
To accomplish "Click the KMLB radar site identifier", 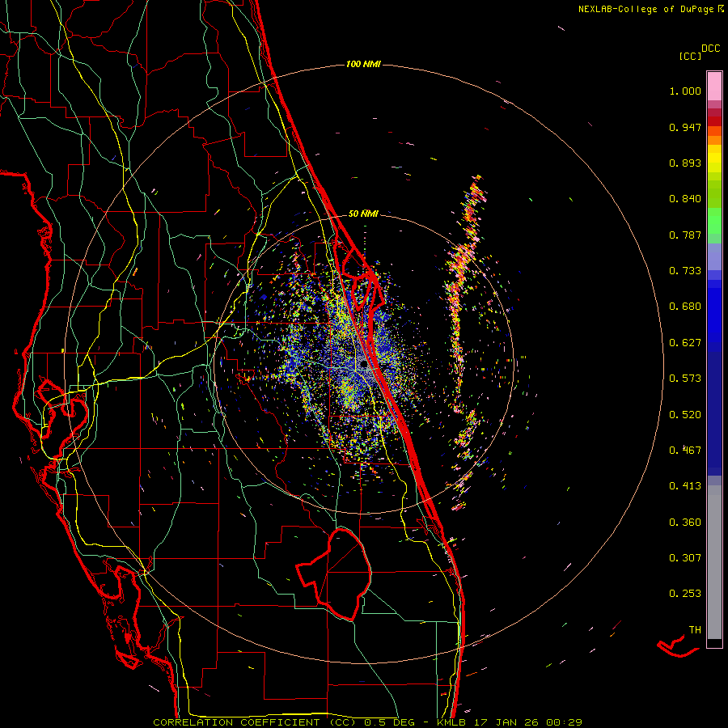I will pos(451,722).
